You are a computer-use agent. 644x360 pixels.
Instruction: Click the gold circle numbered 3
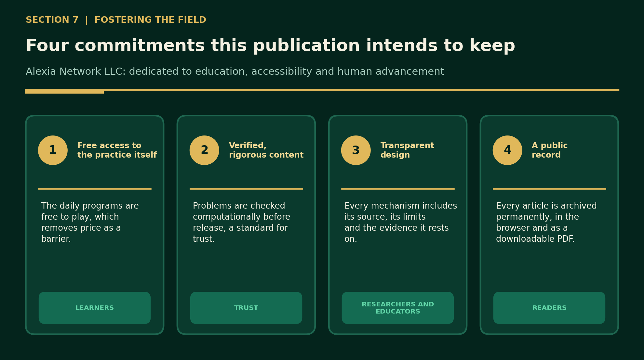[x=356, y=150]
